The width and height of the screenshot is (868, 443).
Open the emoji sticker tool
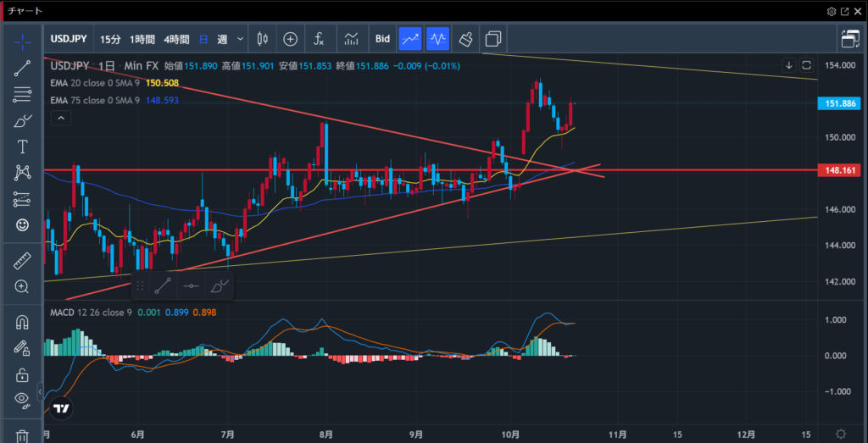click(x=23, y=225)
